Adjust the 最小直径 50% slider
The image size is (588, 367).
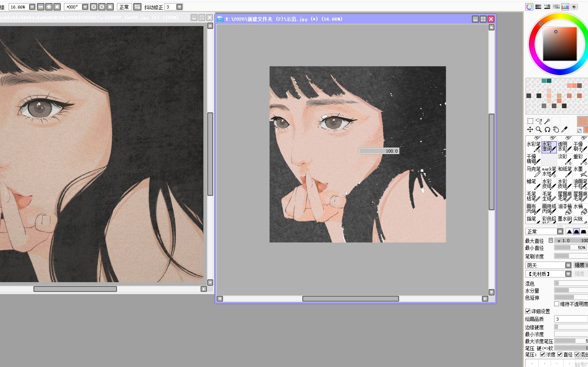(571, 248)
